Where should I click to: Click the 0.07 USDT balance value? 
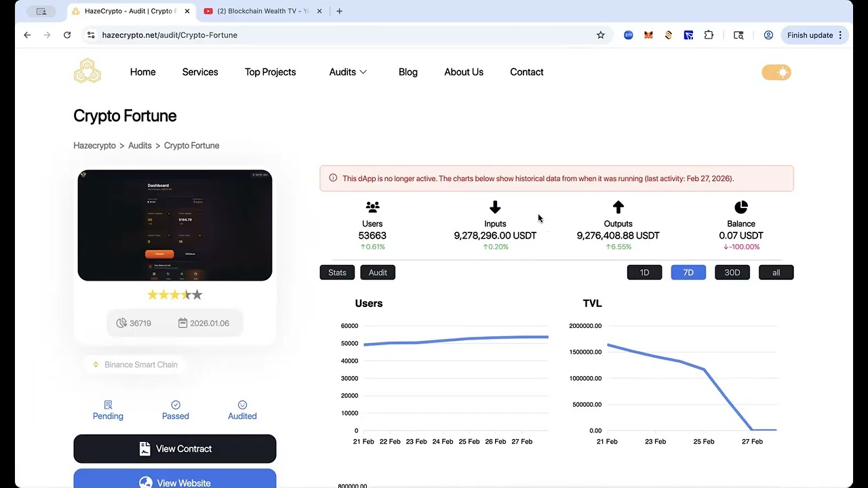(x=741, y=236)
